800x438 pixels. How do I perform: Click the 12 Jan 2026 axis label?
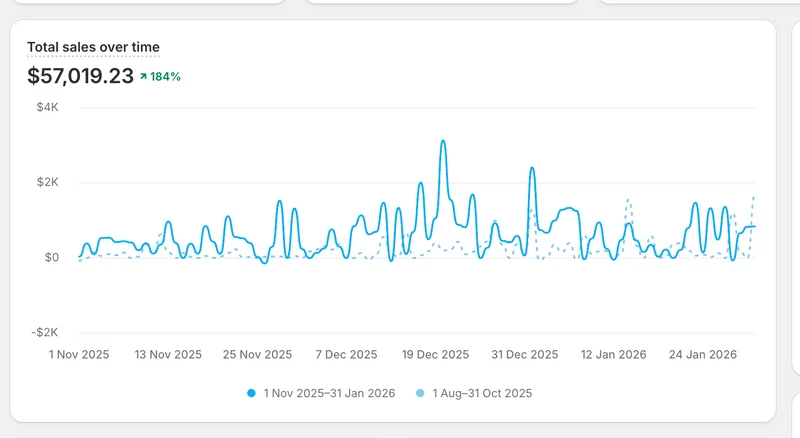[x=613, y=354]
